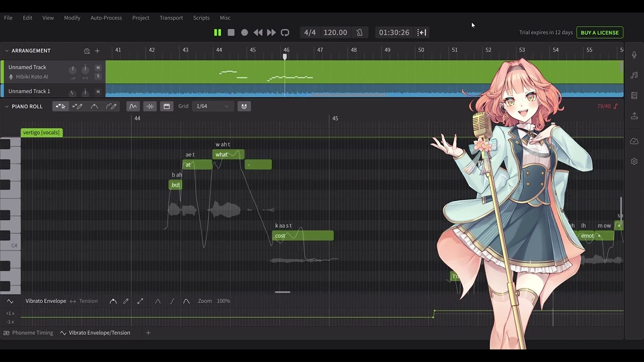Click the Tension parameter label
The width and height of the screenshot is (644, 362).
(x=88, y=301)
